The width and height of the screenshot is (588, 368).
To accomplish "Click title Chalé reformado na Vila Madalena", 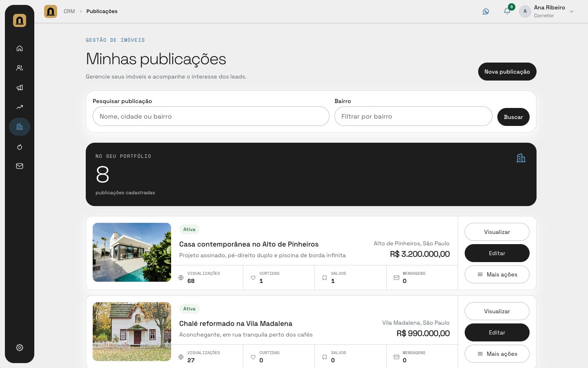I will (236, 323).
